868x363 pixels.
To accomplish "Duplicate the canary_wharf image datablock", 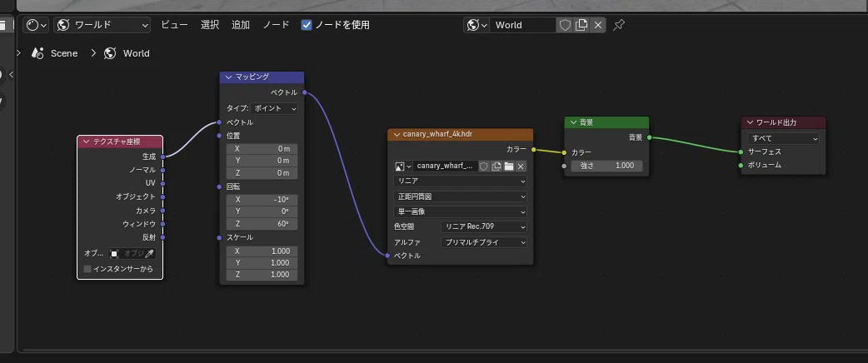I will coord(496,166).
